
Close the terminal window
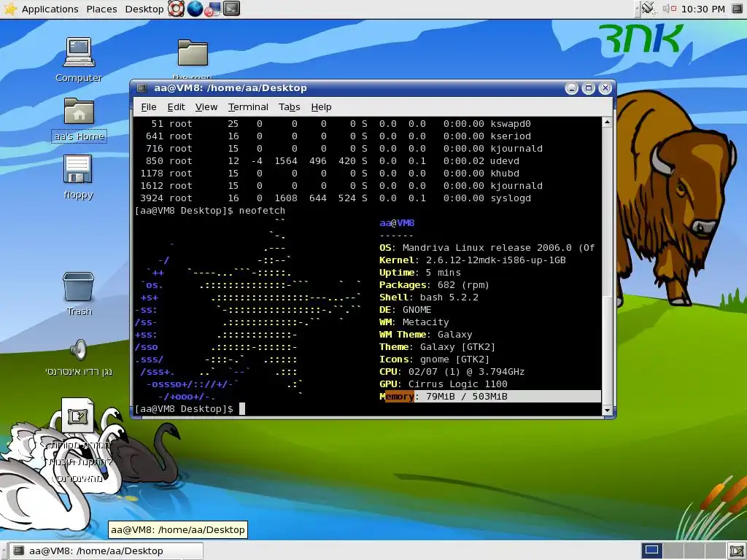point(605,88)
